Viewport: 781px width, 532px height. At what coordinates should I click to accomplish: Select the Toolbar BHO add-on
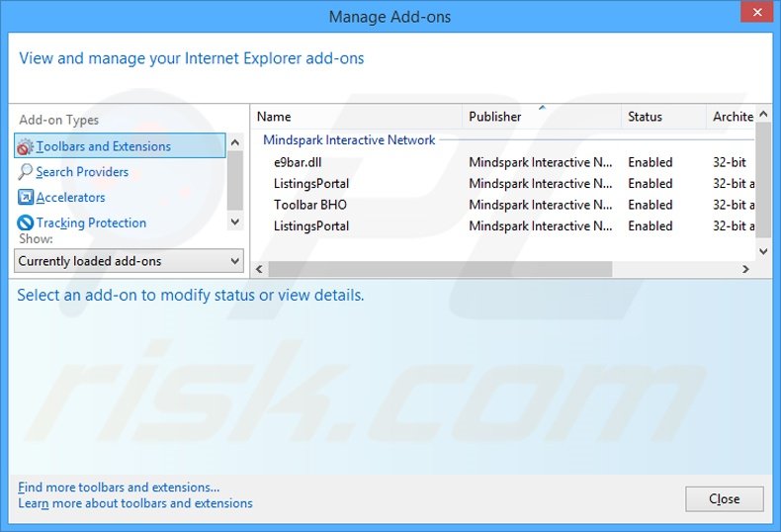309,205
